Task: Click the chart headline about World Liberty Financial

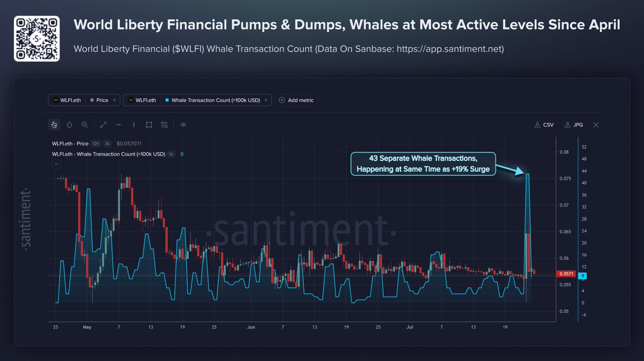Action: 347,25
